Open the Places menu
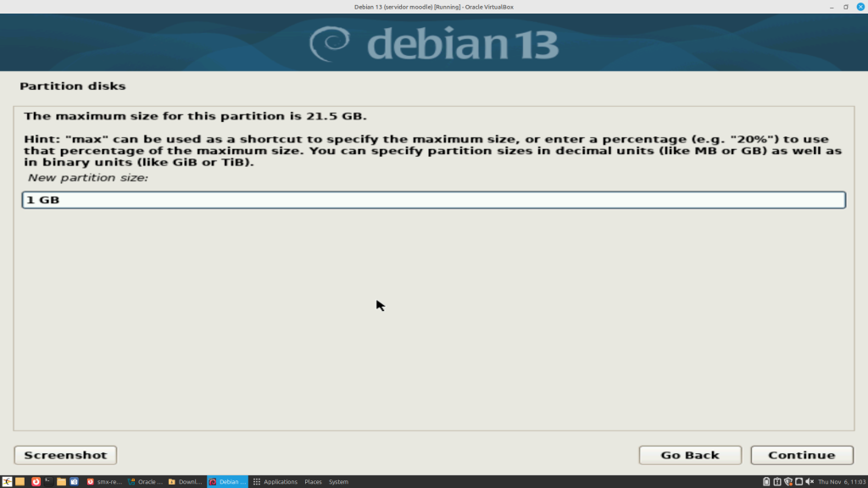The height and width of the screenshot is (488, 868). [x=313, y=481]
